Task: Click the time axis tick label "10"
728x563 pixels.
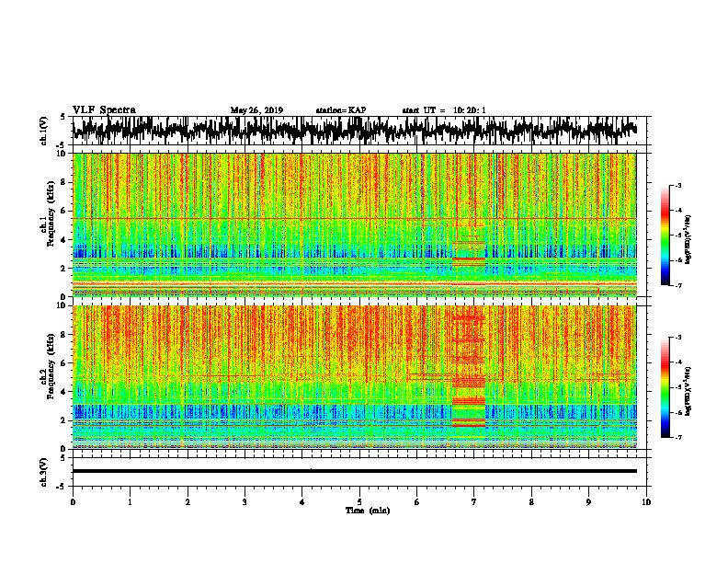Action: (646, 502)
